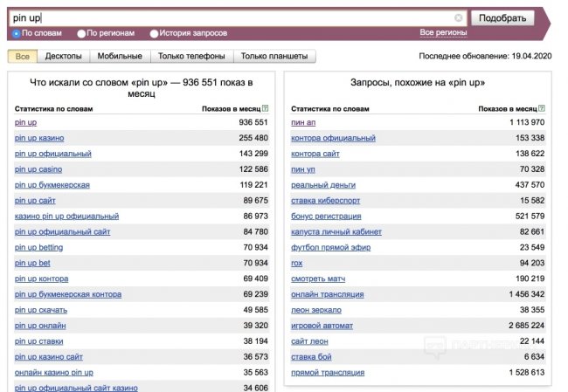This screenshot has height=392, width=568.
Task: Open the 'pin up скачать' query link
Action: coord(41,310)
